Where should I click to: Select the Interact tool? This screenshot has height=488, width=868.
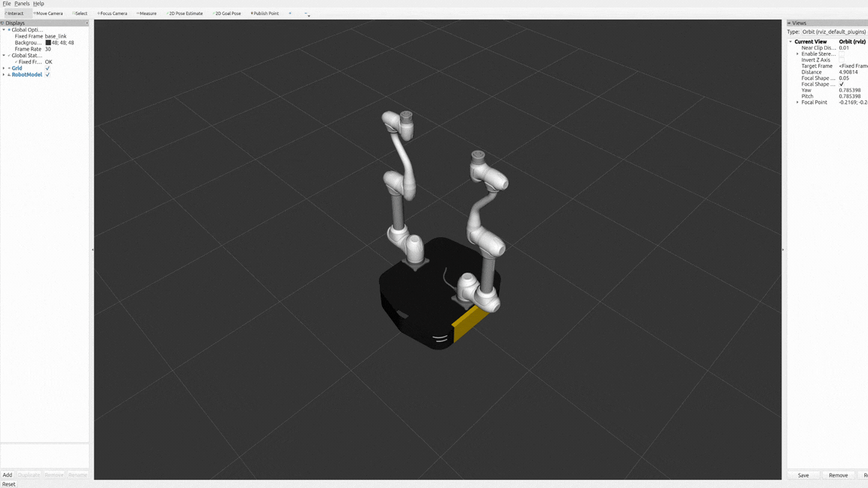(15, 14)
